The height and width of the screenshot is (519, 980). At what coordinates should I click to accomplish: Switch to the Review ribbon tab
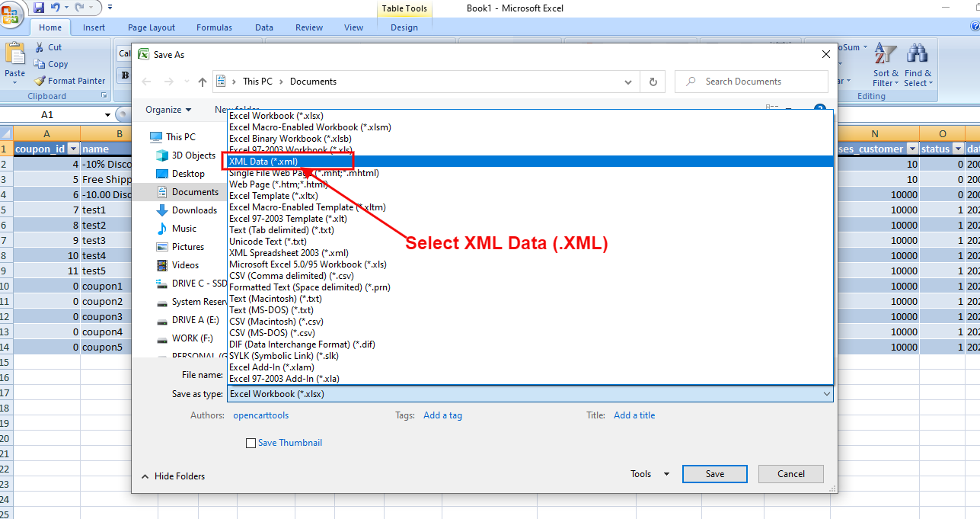click(x=309, y=27)
